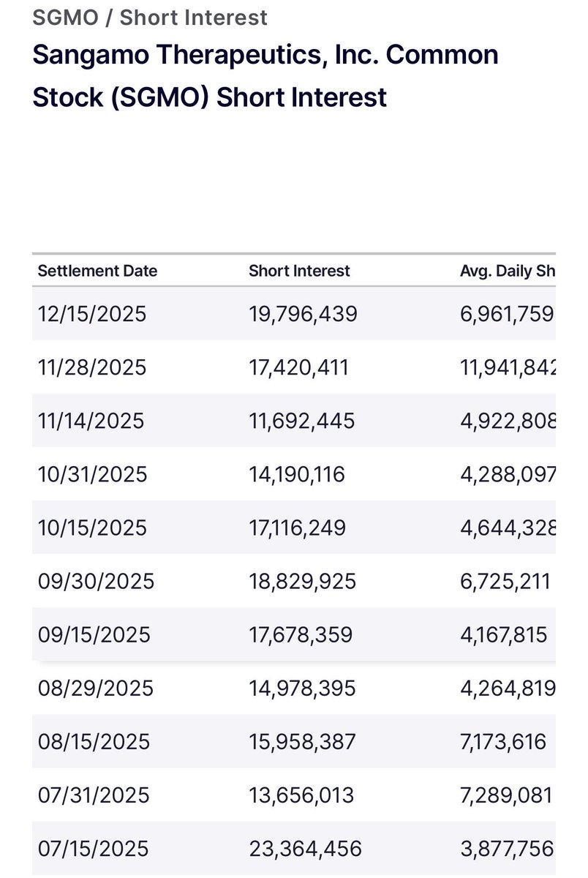Click the Avg. Daily Share column header
The width and height of the screenshot is (588, 878).
click(x=508, y=271)
